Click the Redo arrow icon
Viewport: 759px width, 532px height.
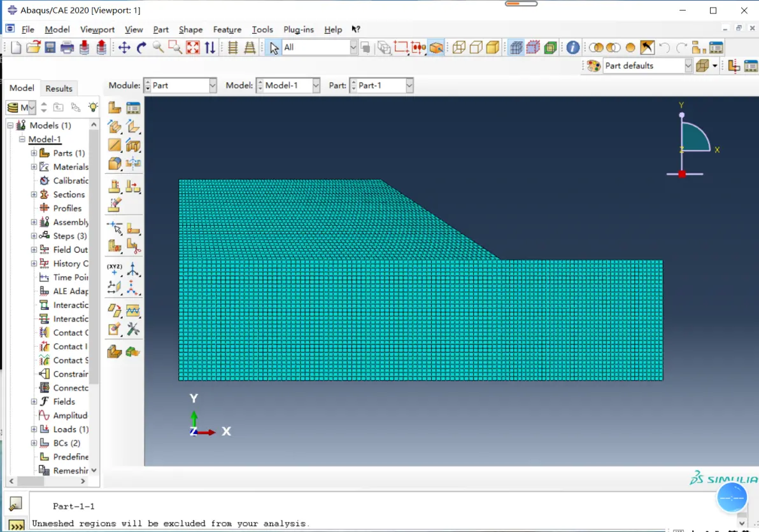(x=681, y=47)
